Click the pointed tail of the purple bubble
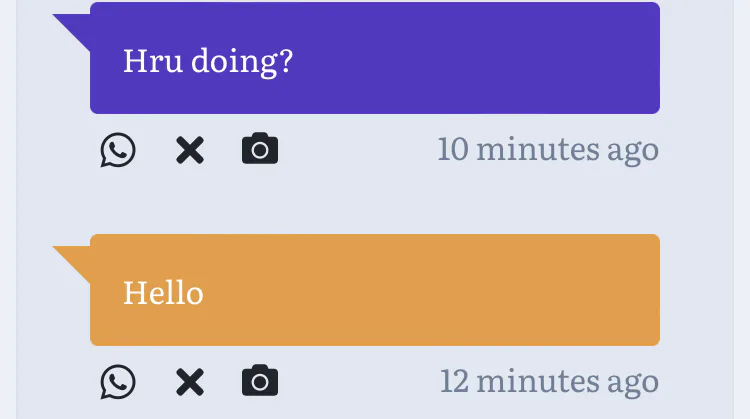 pyautogui.click(x=73, y=26)
